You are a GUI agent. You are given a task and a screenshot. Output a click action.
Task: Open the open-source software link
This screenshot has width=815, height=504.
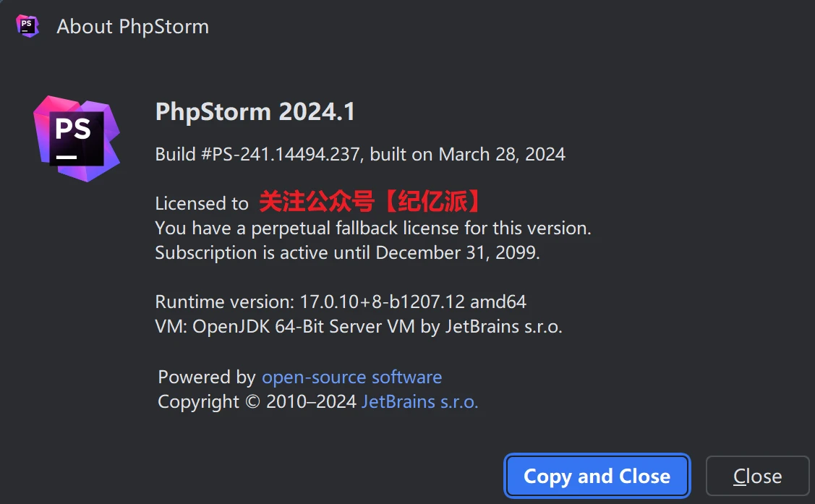[351, 377]
